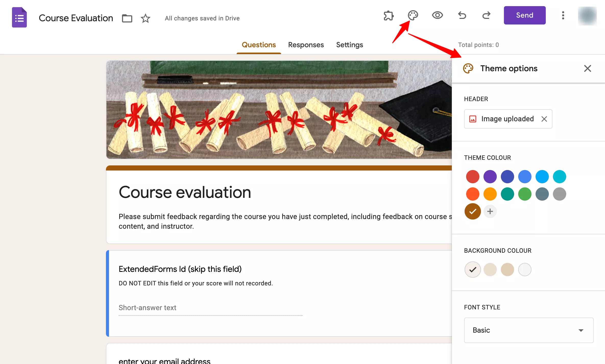Select the white background colour option

525,269
